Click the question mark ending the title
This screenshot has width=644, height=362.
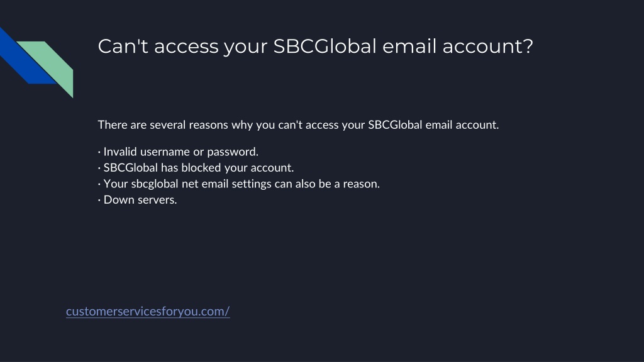tap(528, 46)
